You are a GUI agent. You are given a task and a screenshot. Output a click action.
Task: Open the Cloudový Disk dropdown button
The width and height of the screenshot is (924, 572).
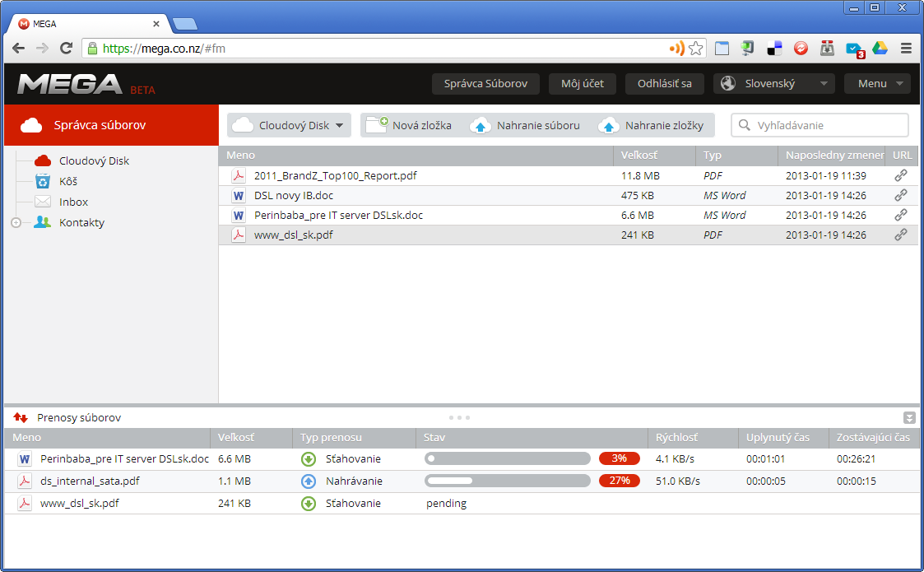tap(289, 125)
